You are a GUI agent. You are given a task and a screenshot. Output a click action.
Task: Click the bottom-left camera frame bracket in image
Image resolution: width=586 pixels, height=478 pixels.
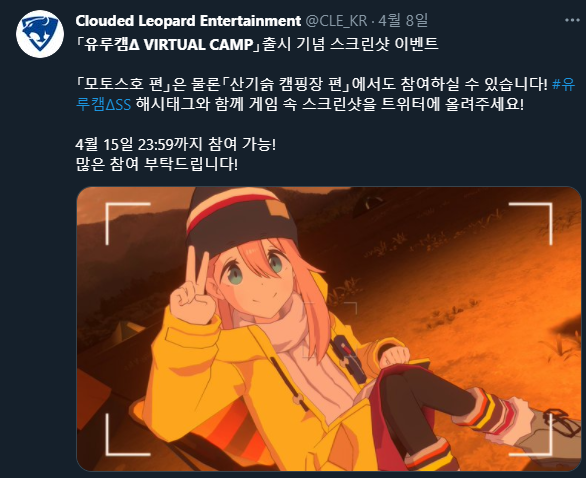(x=127, y=435)
